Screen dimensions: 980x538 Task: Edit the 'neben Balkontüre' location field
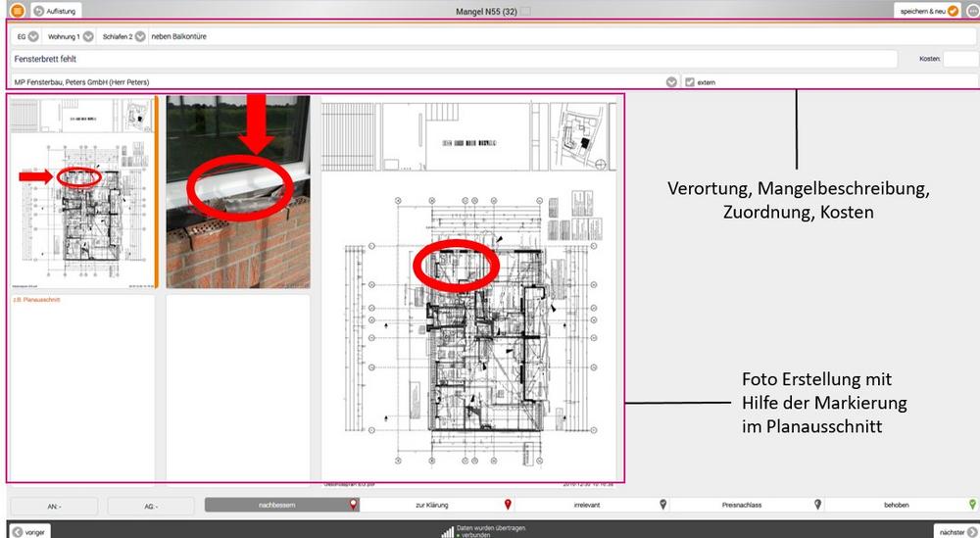[563, 36]
